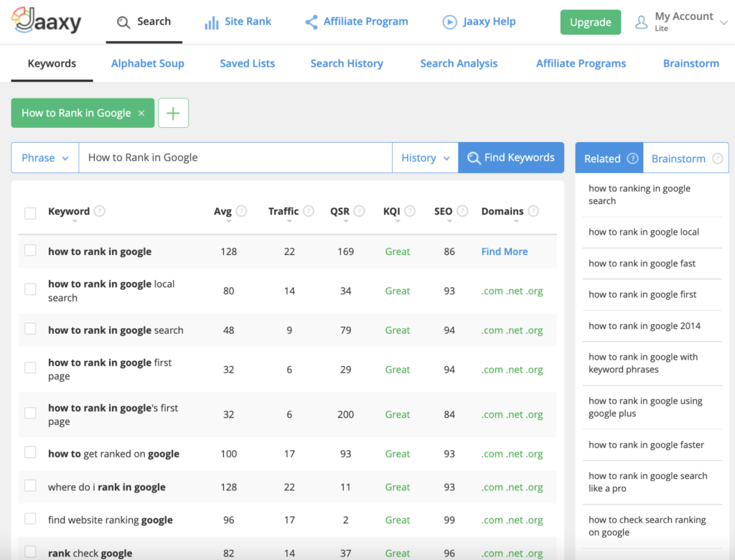Check the 'how to rank in google local search' row
Screen dimensions: 735x560
point(30,289)
